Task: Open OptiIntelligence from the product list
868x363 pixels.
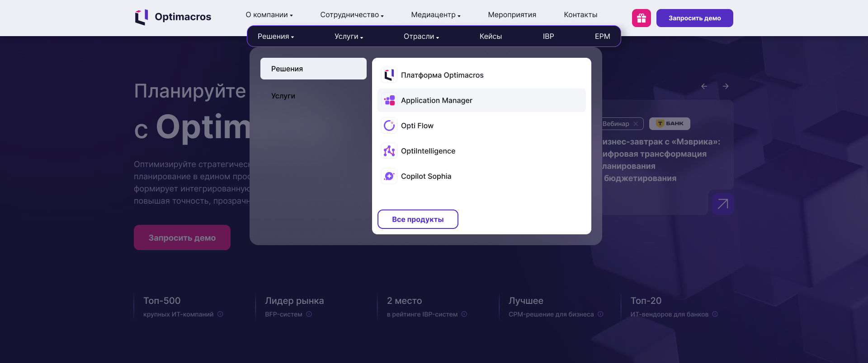Action: tap(481, 151)
